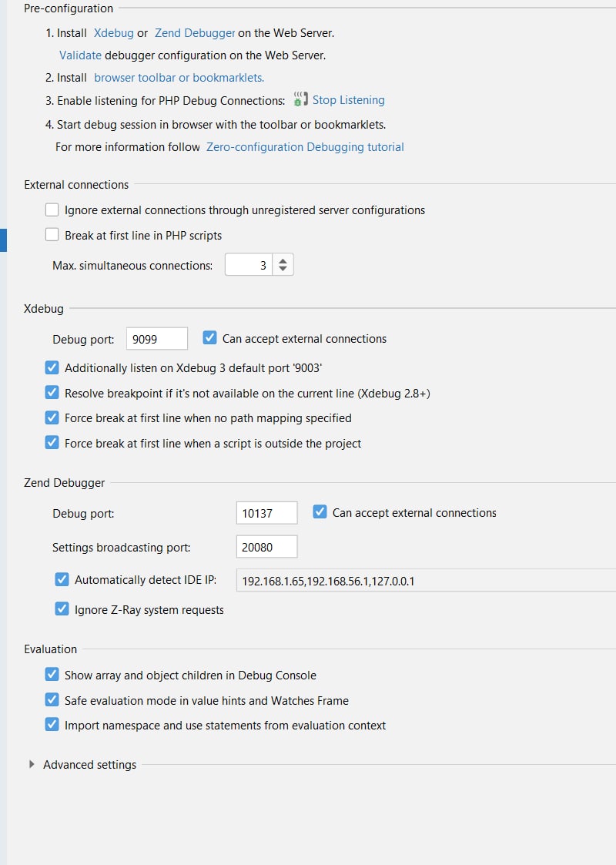Uncheck Resolve breakpoint if not available option
Screen dimensions: 616x865
pos(52,393)
